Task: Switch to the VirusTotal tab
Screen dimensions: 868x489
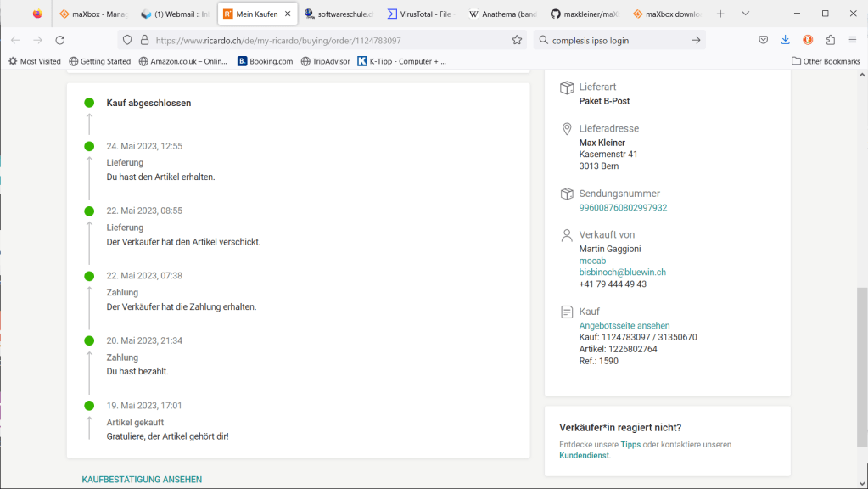Action: [420, 14]
